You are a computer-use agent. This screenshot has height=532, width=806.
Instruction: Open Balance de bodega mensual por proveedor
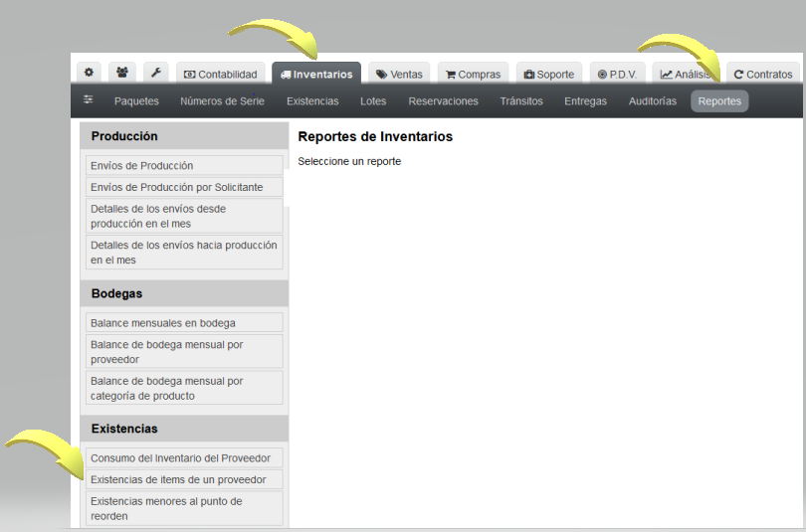click(x=184, y=352)
